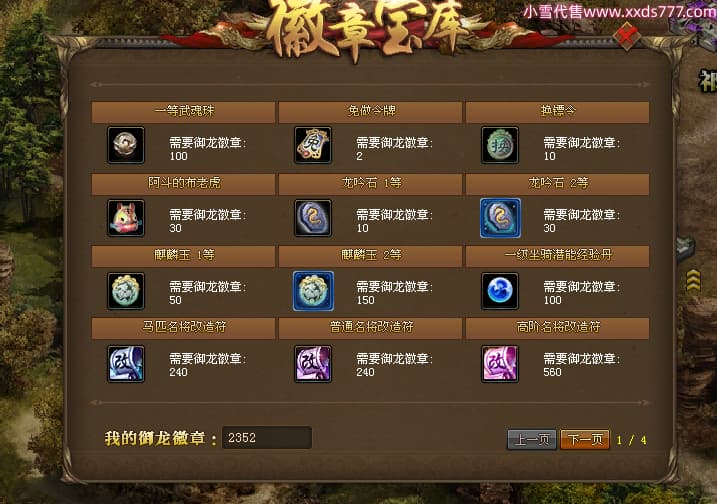Click the highlighted 龙吟石 2等 icon

[500, 218]
